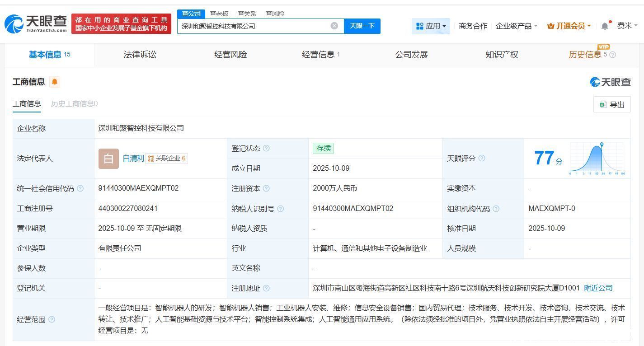Click the orange alert bell beside 工商信息
The height and width of the screenshot is (346, 644).
(x=55, y=82)
